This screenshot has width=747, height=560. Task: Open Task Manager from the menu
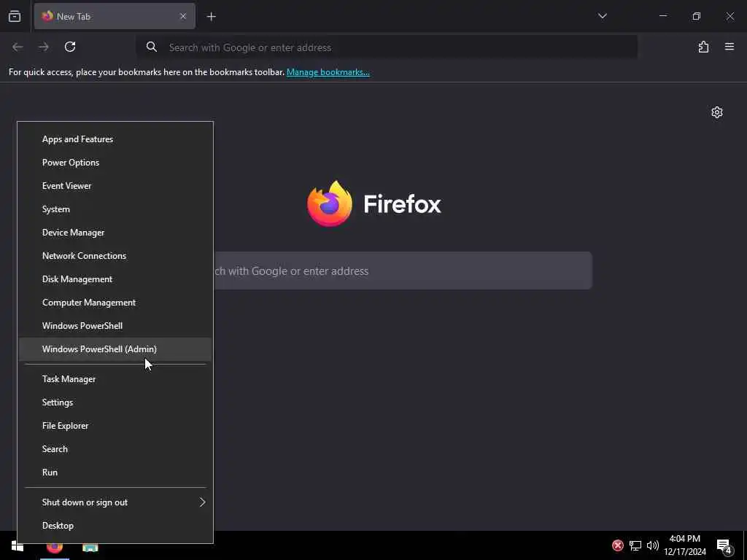(115, 379)
